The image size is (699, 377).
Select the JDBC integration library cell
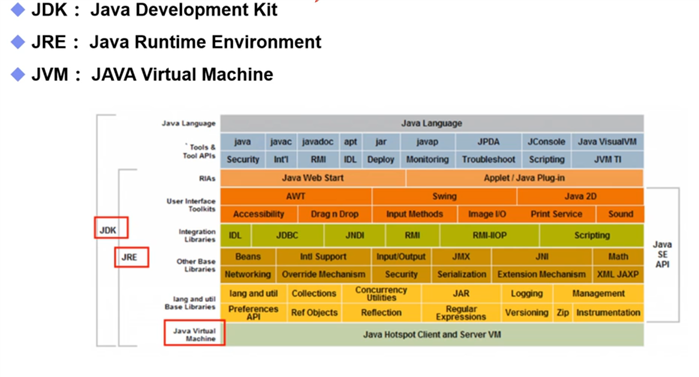(287, 235)
